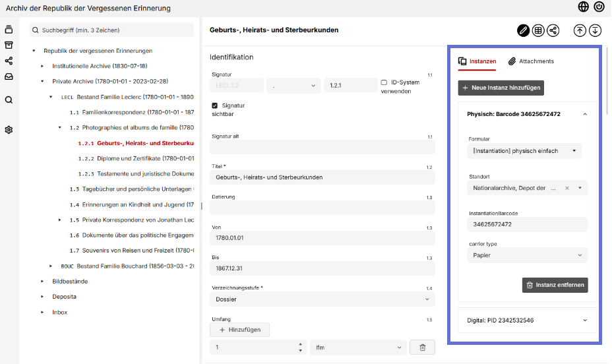The width and height of the screenshot is (612, 364).
Task: Collapse Republik der vergessenen Erinnerungen node
Action: coord(34,51)
